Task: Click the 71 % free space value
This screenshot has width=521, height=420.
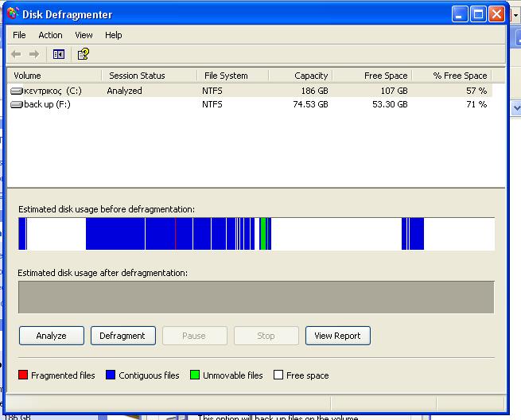Action: coord(476,104)
